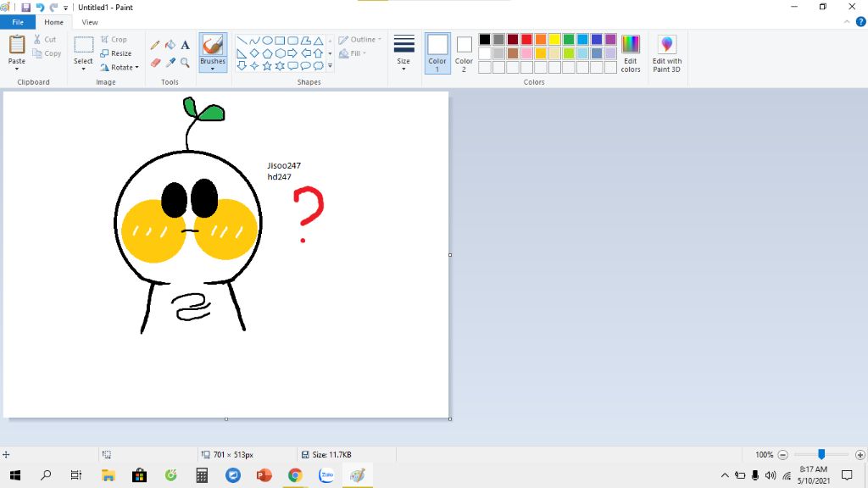
Task: Select the Pencil tool
Action: click(155, 45)
